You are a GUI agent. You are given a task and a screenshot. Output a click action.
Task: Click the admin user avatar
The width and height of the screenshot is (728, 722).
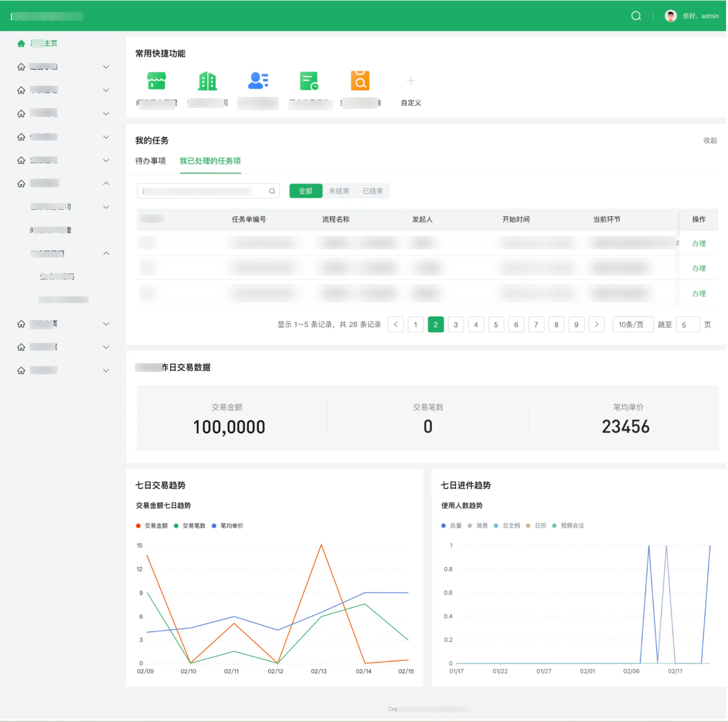coord(670,16)
